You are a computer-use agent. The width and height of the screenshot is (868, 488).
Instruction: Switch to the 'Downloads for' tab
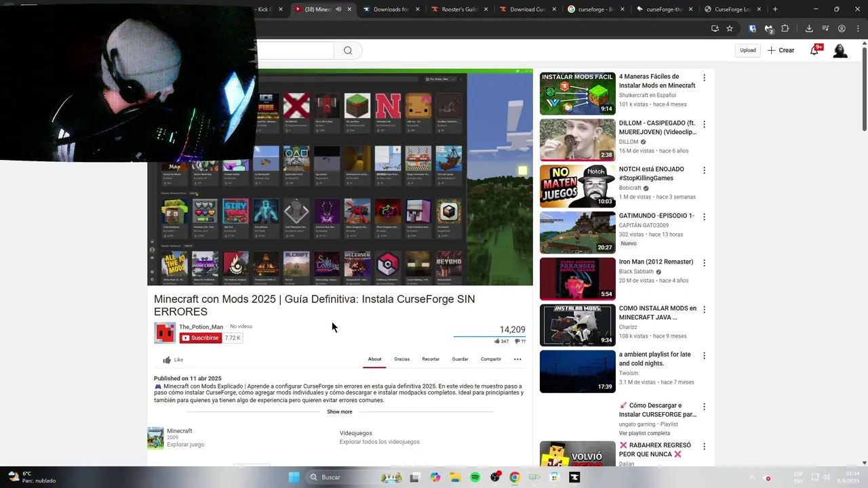tap(392, 9)
